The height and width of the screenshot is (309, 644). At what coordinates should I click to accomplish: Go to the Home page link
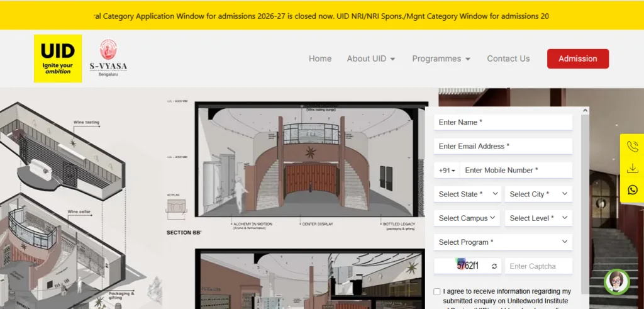pos(320,59)
